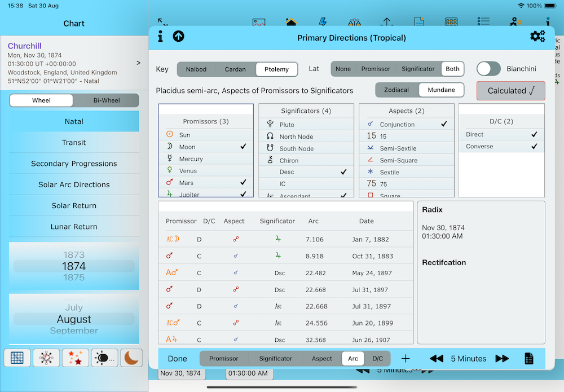This screenshot has height=392, width=564.
Task: Click the Calculated button
Action: coord(510,90)
